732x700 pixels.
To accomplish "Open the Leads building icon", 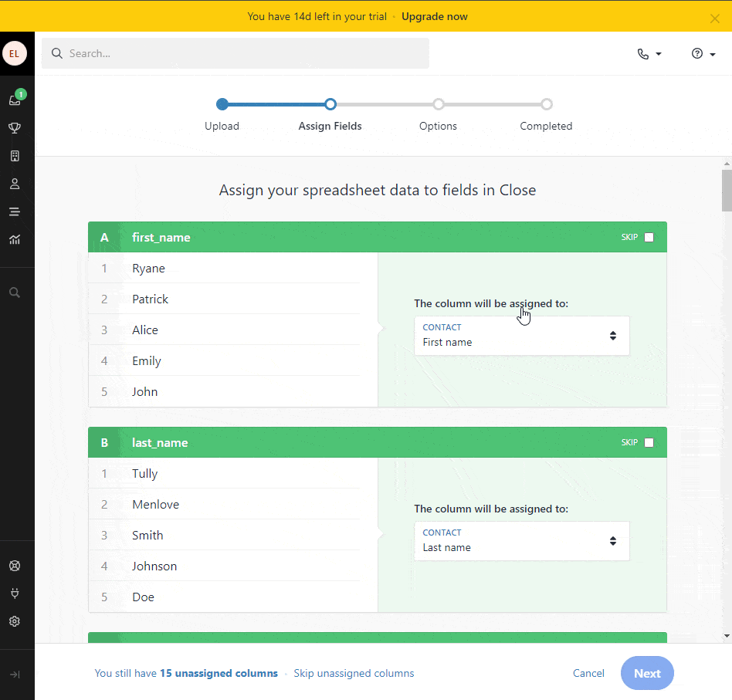I will pyautogui.click(x=15, y=156).
